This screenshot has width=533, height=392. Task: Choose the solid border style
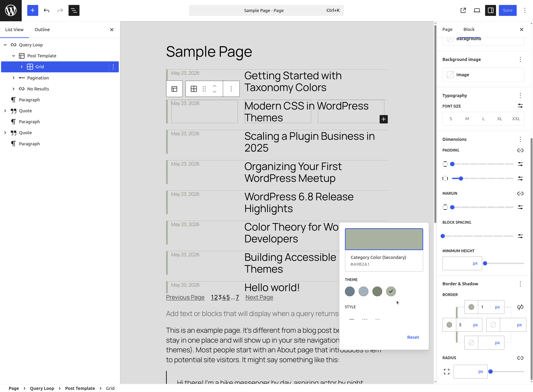(x=352, y=319)
